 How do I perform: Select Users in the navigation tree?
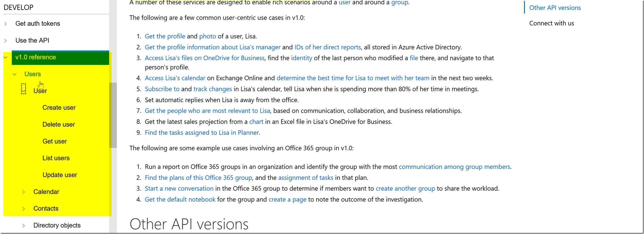tap(33, 74)
